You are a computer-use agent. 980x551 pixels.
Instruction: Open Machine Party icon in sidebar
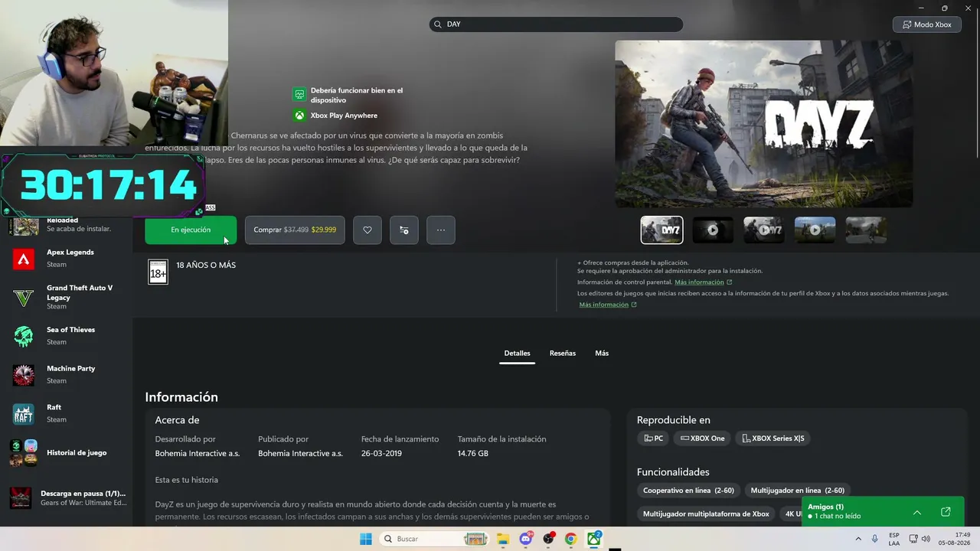pyautogui.click(x=24, y=375)
